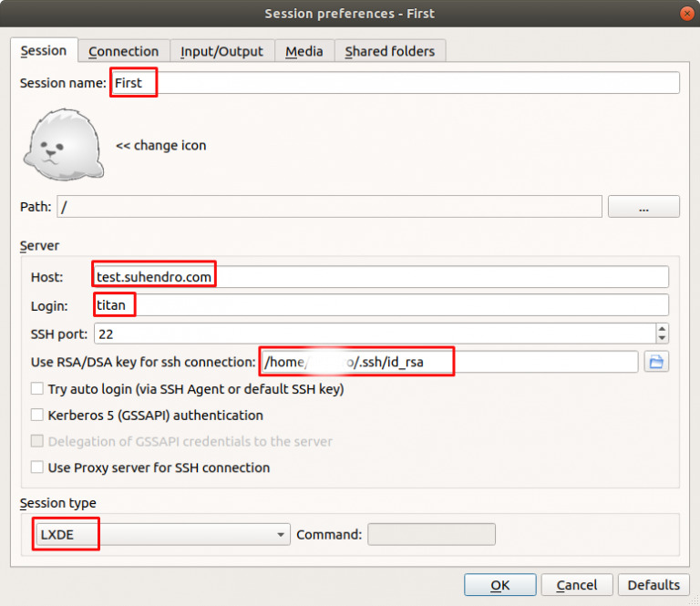Open the RSA key file browser icon
Viewport: 700px width, 606px height.
655,362
